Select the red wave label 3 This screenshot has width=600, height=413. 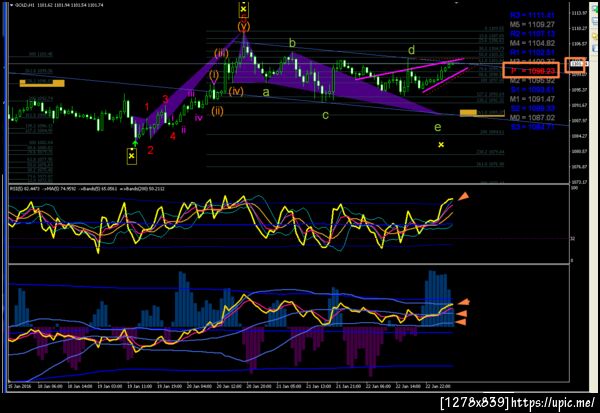(x=165, y=100)
